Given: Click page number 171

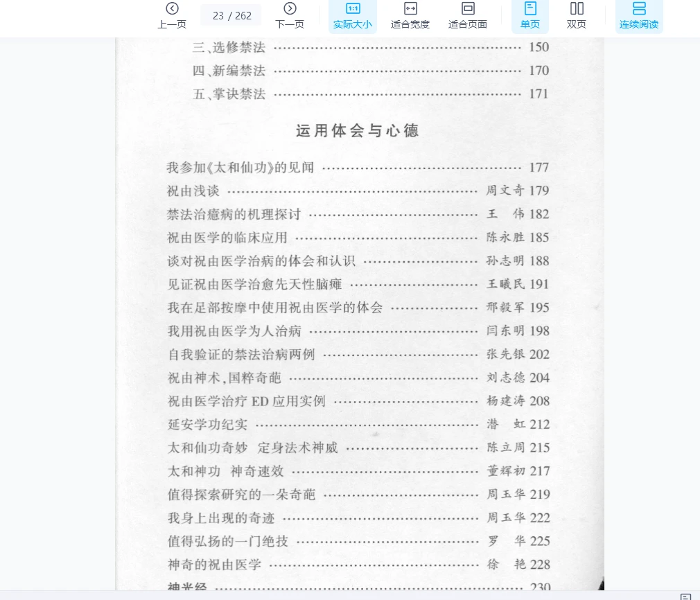Looking at the screenshot, I should click(x=539, y=94).
